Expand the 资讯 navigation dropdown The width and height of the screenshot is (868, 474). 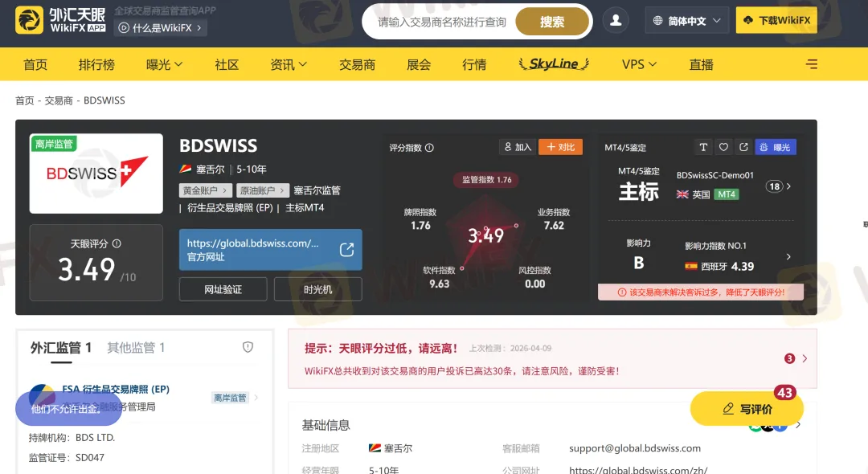tap(289, 64)
